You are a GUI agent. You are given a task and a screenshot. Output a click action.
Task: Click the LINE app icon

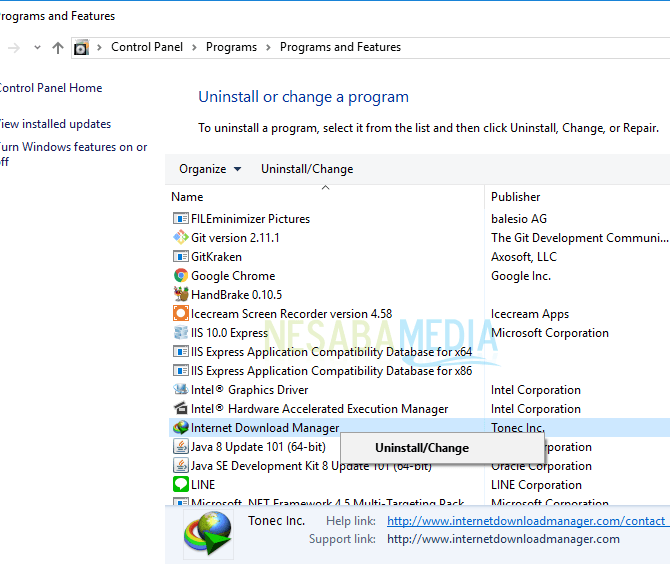[181, 485]
